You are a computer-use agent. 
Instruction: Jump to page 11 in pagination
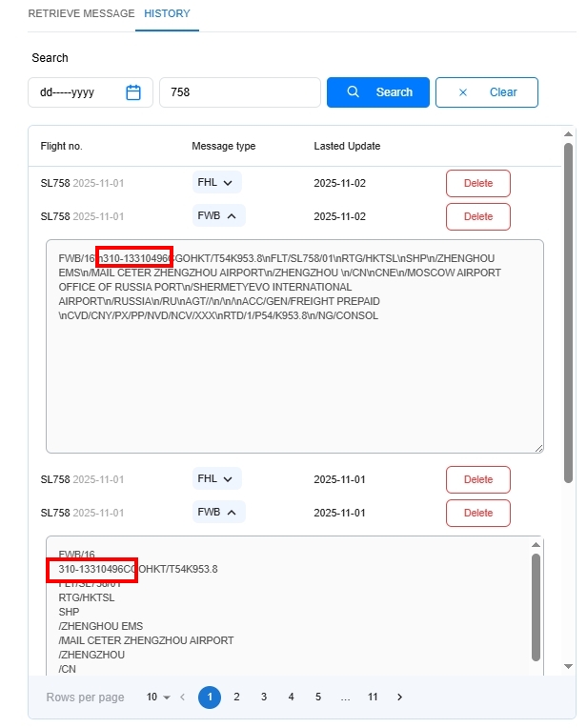[373, 698]
